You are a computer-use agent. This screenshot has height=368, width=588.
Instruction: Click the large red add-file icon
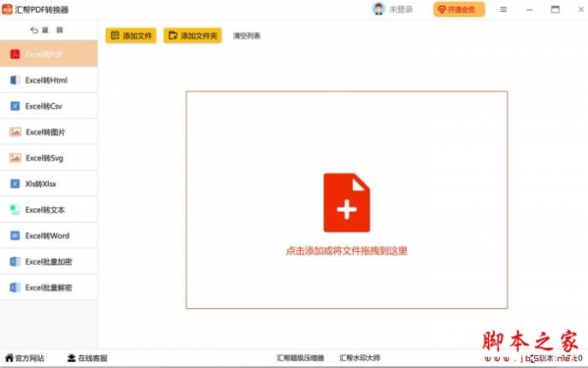[x=347, y=202]
